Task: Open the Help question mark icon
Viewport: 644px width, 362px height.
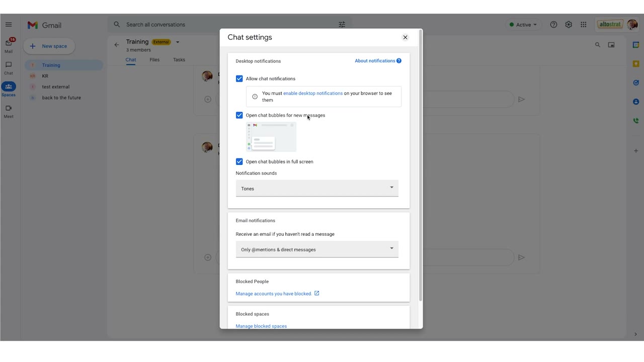Action: pos(553,25)
